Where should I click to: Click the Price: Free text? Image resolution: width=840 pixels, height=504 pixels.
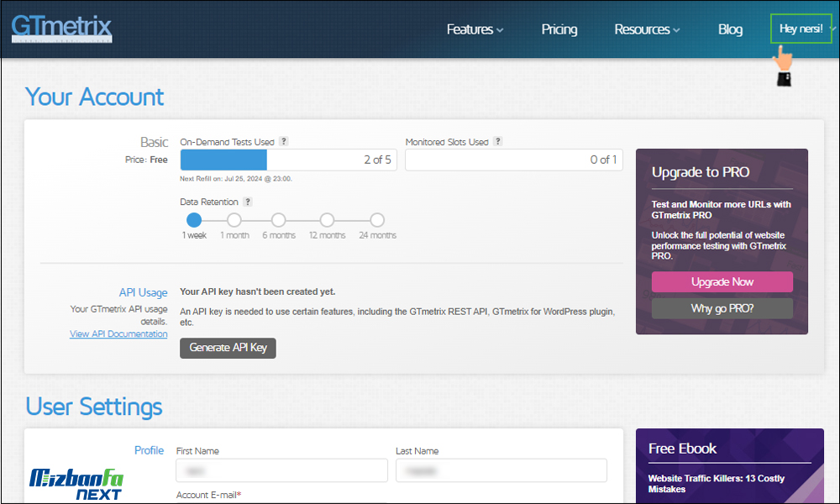tap(146, 160)
